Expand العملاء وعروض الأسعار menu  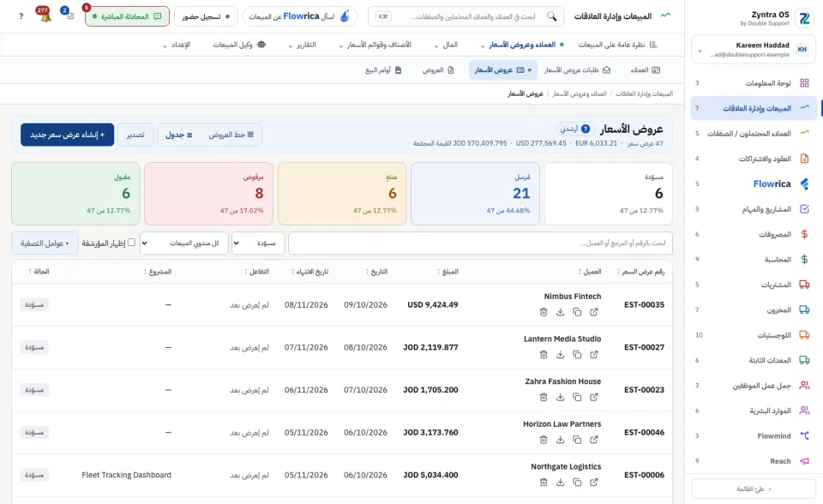click(x=521, y=45)
